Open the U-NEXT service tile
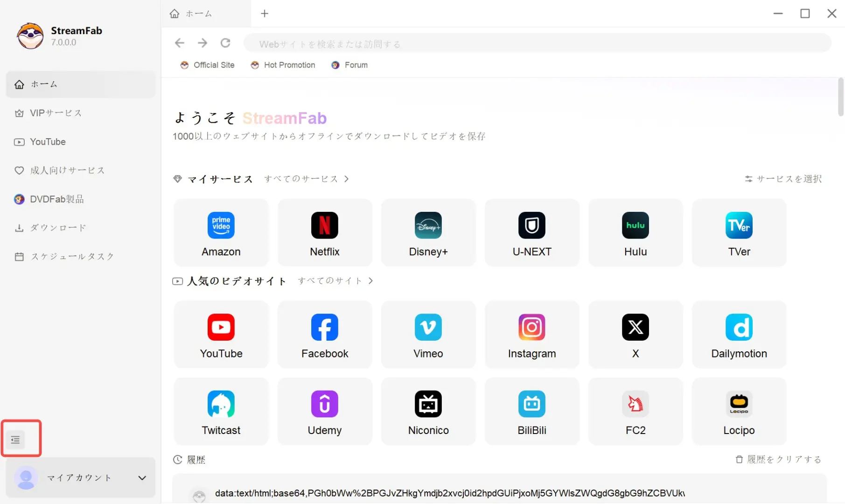 click(532, 233)
